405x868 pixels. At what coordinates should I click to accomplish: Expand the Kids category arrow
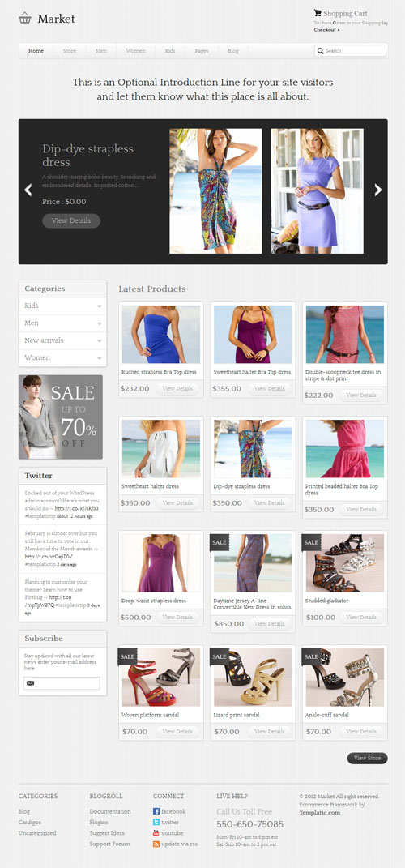click(100, 306)
